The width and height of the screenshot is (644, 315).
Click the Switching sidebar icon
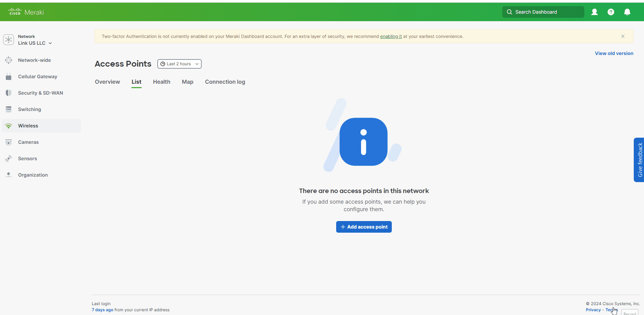pos(9,109)
